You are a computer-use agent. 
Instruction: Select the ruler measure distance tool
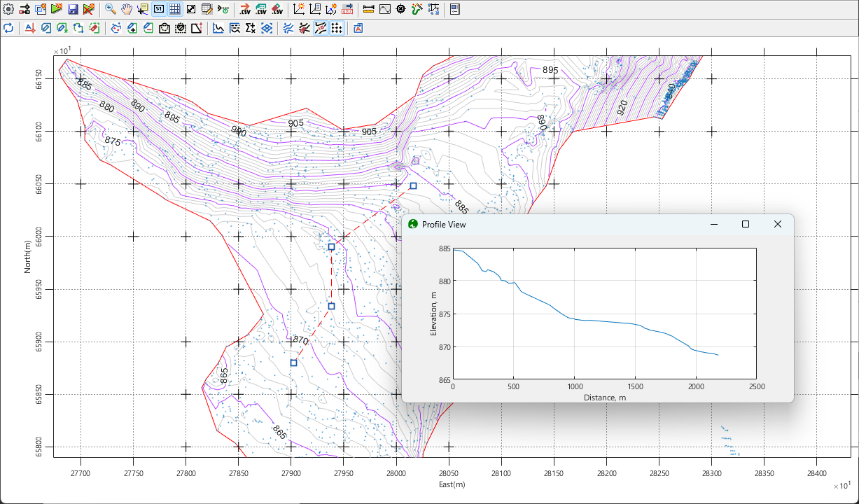(369, 9)
